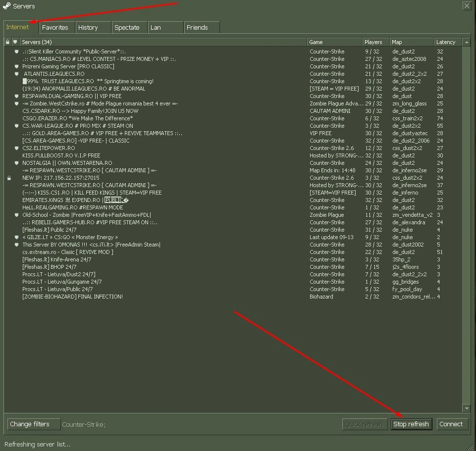This screenshot has width=476, height=451.
Task: Select the EMIRATES.KiNGS EXPEND.RO server
Action: pyautogui.click(x=233, y=200)
